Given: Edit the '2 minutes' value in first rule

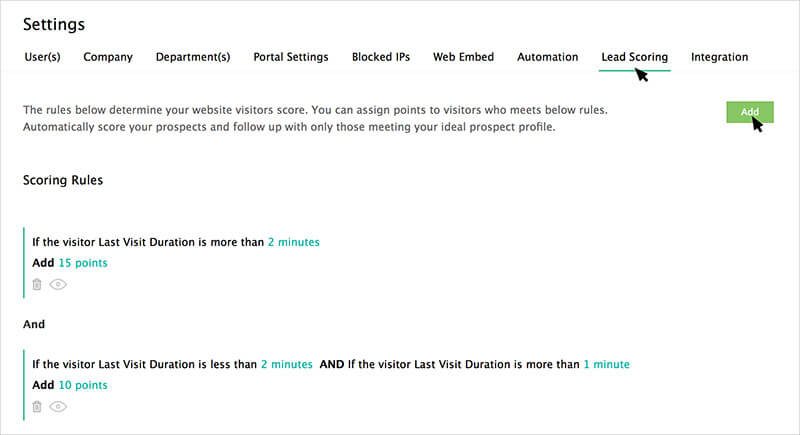Looking at the screenshot, I should 293,242.
